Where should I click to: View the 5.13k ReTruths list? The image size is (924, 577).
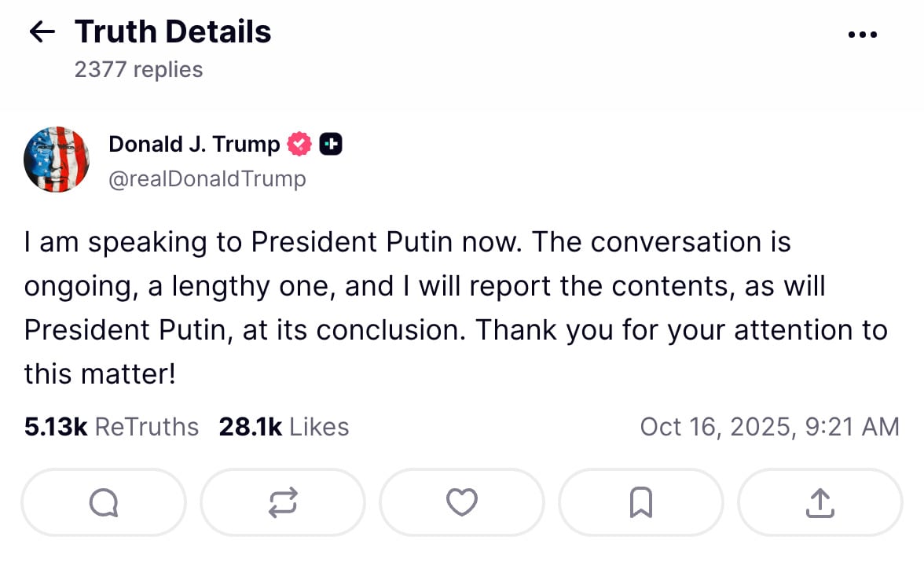coord(112,427)
